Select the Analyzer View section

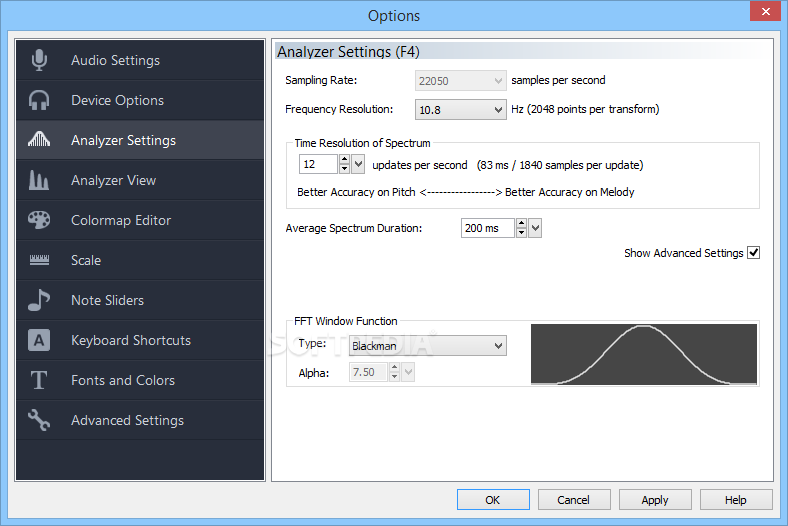[140, 180]
